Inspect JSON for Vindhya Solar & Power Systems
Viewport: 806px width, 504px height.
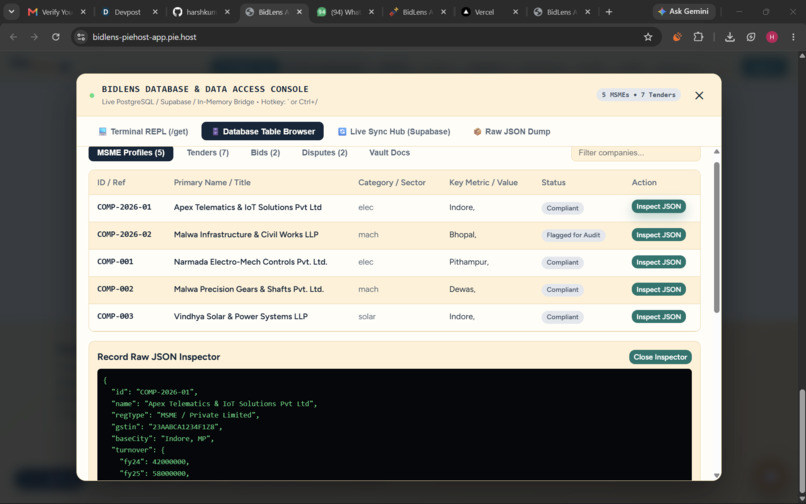[658, 317]
